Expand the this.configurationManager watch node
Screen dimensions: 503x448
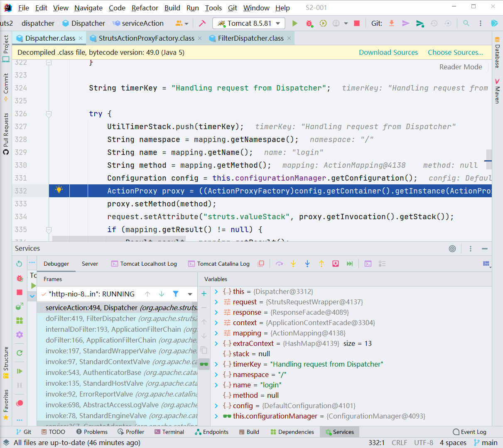[x=216, y=416]
